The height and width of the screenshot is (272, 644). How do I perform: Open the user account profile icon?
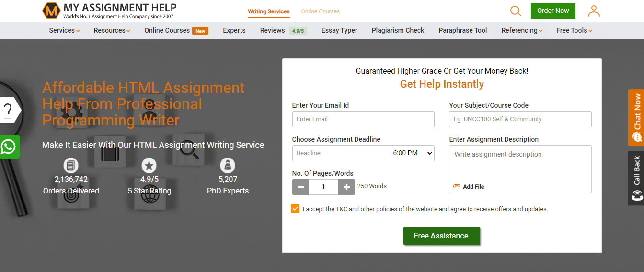click(594, 11)
